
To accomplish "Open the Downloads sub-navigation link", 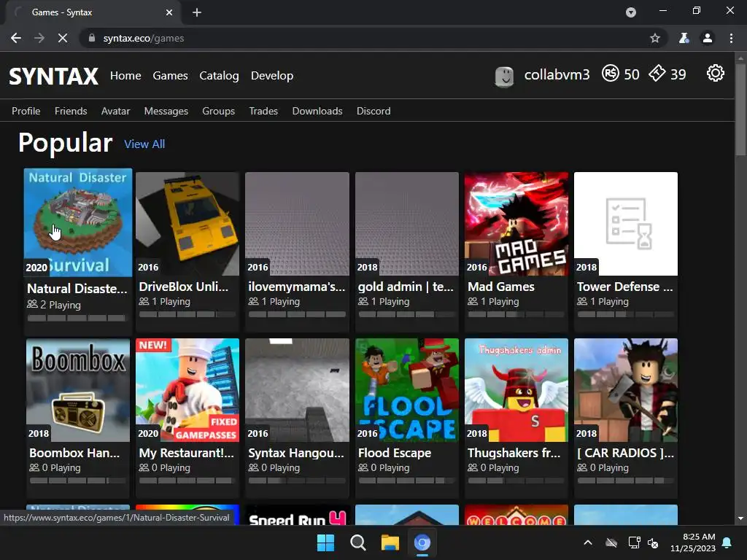I will pos(317,111).
